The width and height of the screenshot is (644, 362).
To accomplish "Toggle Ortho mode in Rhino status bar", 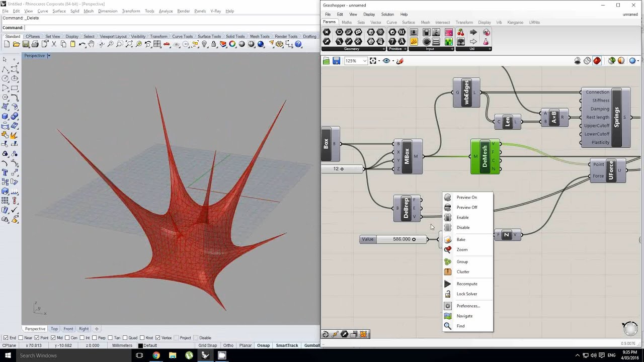I will 228,345.
